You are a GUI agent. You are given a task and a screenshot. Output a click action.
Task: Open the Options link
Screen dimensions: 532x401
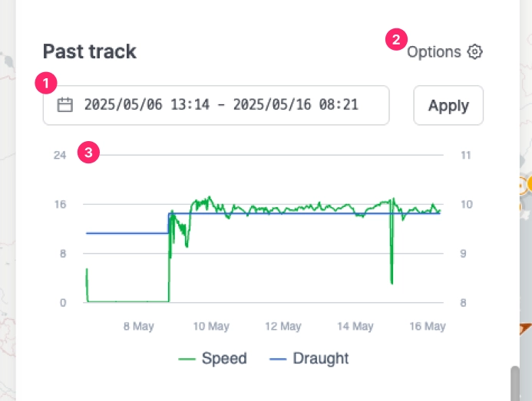(434, 52)
